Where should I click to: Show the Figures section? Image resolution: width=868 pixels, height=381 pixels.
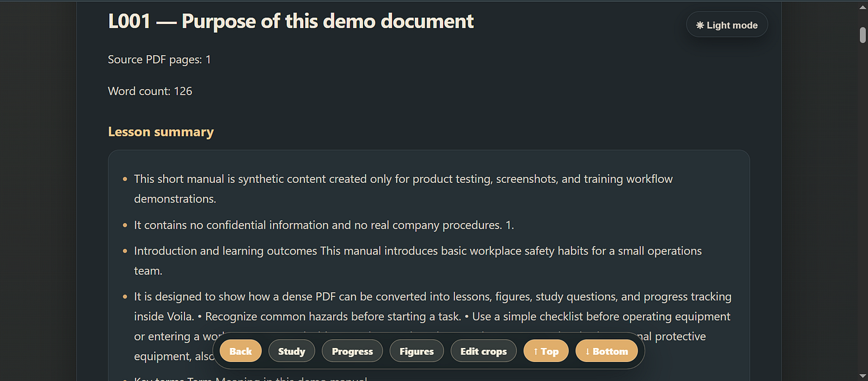pyautogui.click(x=417, y=351)
